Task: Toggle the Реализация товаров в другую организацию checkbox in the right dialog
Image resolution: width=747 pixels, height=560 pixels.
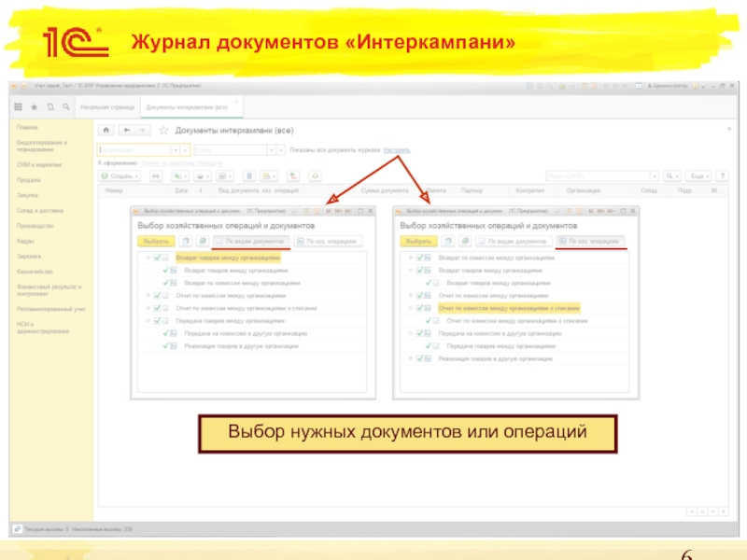Action: tap(419, 358)
